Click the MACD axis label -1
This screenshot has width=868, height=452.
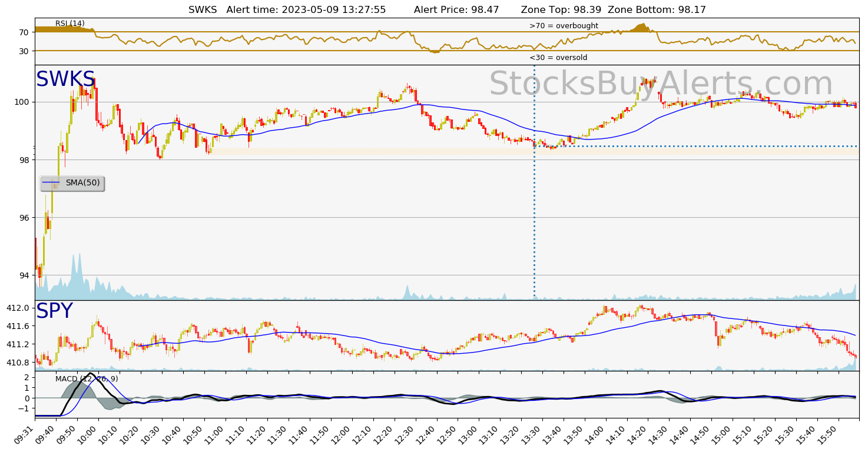(25, 408)
